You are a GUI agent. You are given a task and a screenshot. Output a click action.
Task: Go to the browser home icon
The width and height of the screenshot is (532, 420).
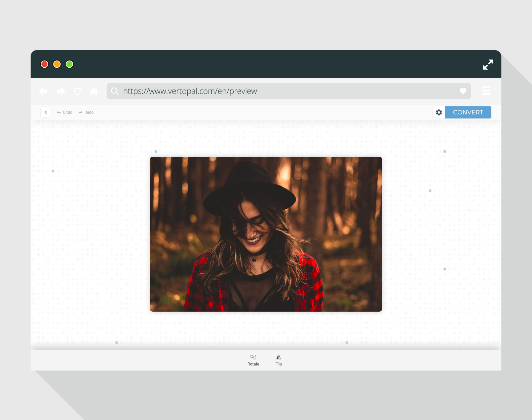pos(94,91)
